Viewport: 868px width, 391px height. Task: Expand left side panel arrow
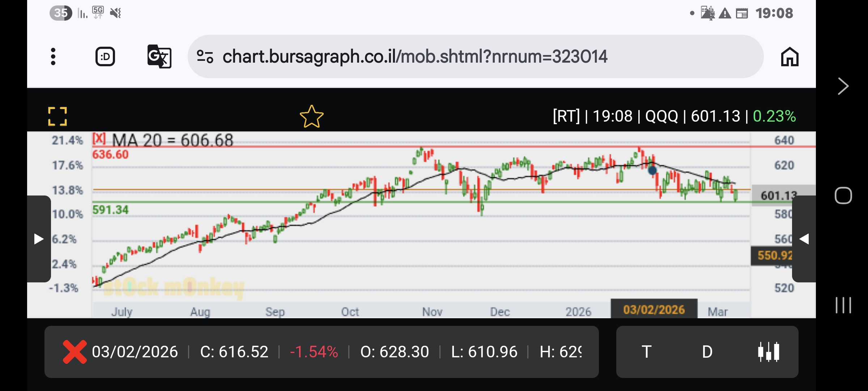39,239
